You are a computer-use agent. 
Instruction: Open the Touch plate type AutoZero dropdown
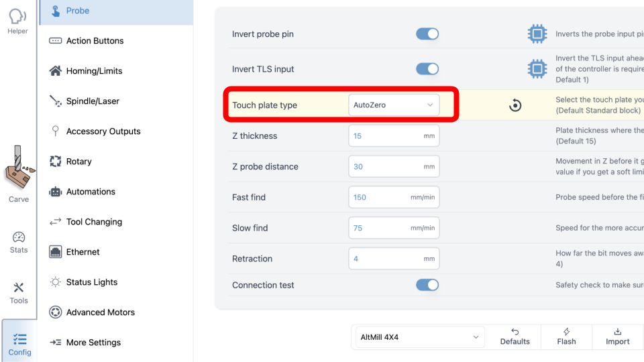(x=394, y=105)
